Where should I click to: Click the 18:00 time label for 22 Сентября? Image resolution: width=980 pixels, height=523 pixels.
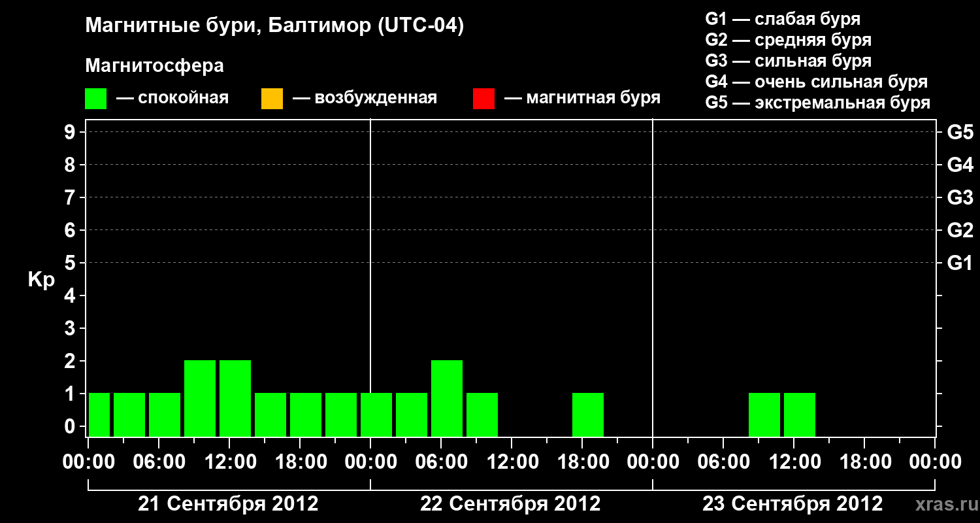tap(582, 462)
